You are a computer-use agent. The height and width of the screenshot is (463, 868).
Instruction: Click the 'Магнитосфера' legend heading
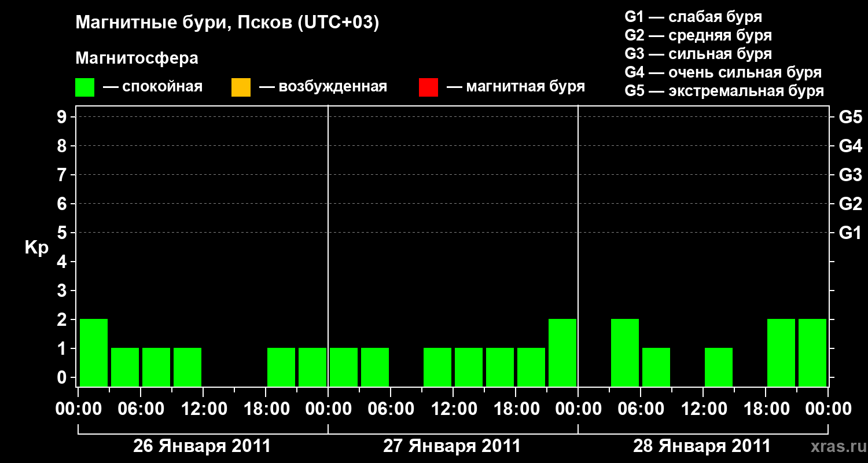coord(137,58)
